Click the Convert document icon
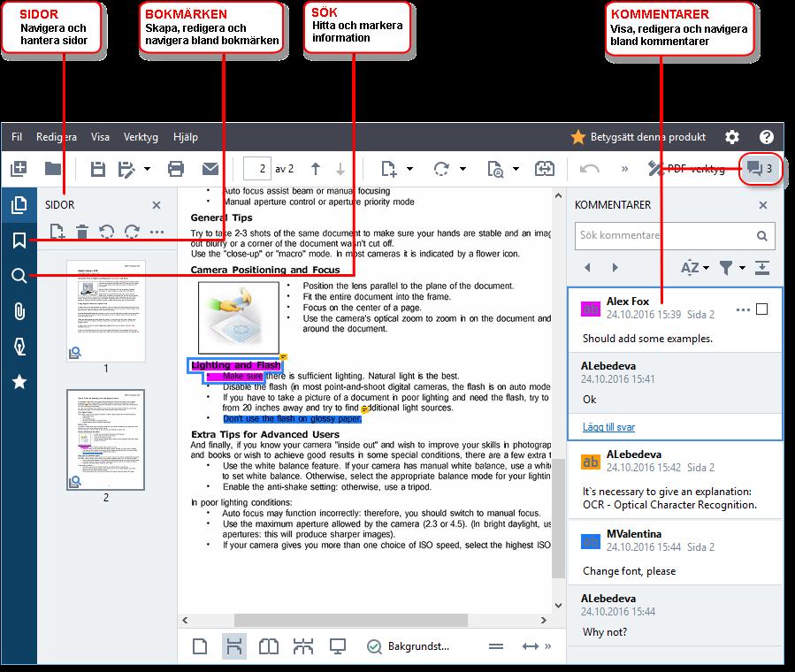This screenshot has height=672, width=795. click(544, 169)
